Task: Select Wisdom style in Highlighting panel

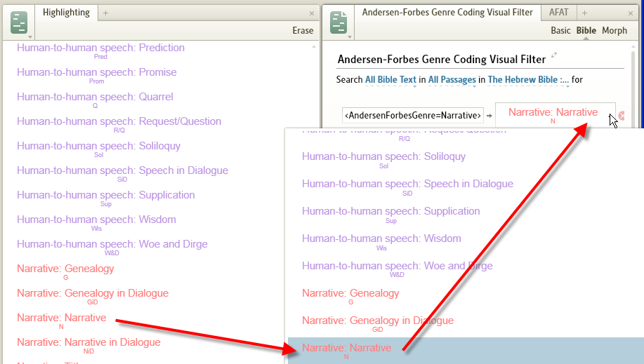Action: 96,223
